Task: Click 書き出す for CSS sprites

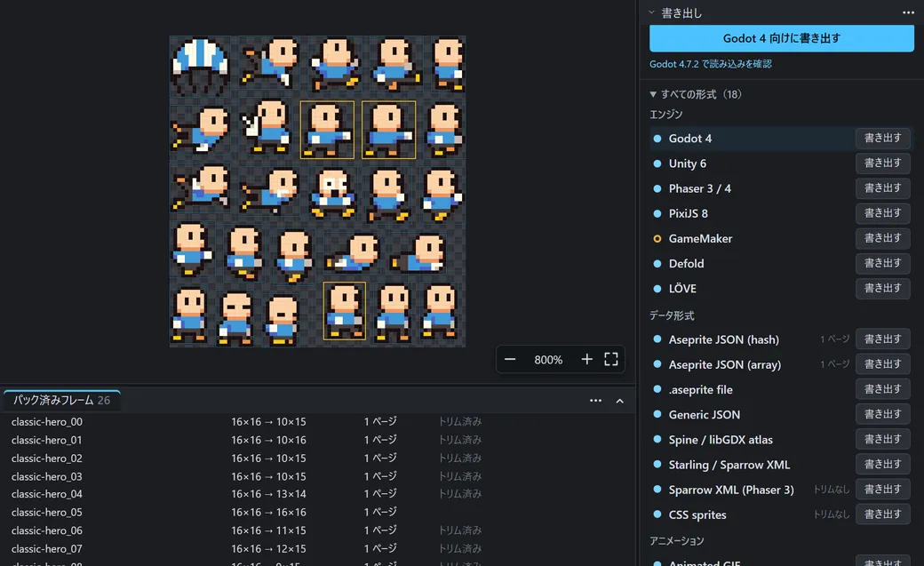Action: 883,514
